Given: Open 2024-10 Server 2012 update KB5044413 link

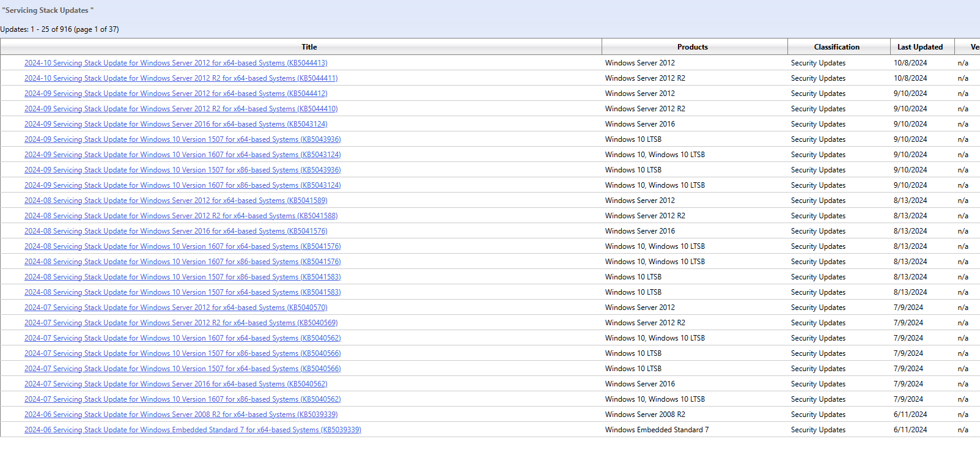Looking at the screenshot, I should [x=176, y=63].
